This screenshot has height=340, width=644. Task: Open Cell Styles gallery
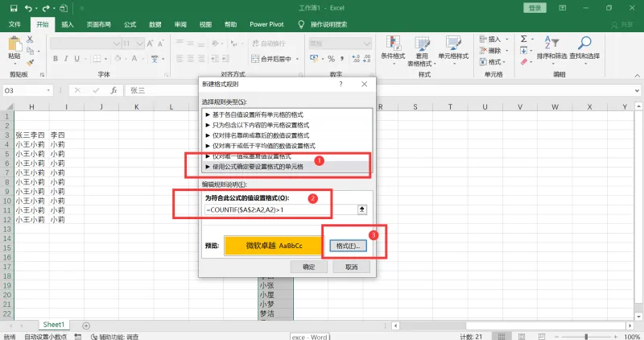click(453, 51)
